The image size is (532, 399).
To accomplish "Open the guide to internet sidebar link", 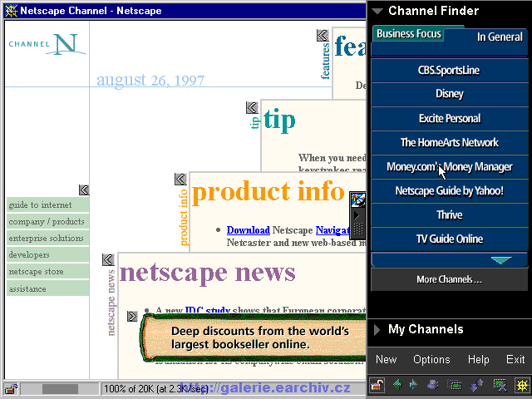I will click(x=48, y=205).
